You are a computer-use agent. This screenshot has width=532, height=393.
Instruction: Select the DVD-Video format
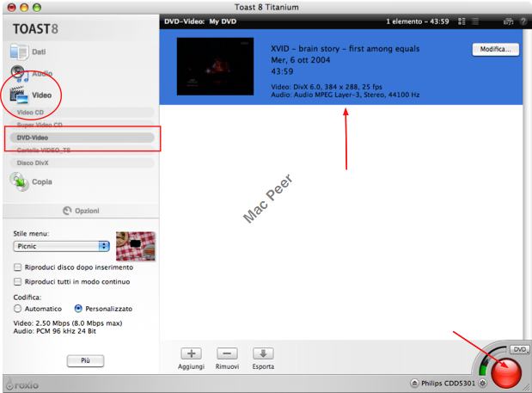(82, 138)
